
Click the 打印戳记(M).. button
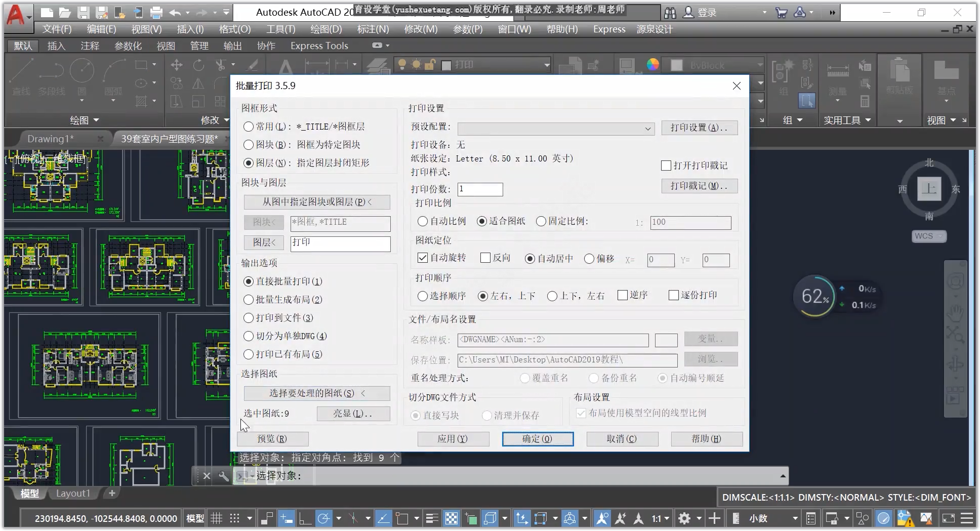[x=699, y=186]
